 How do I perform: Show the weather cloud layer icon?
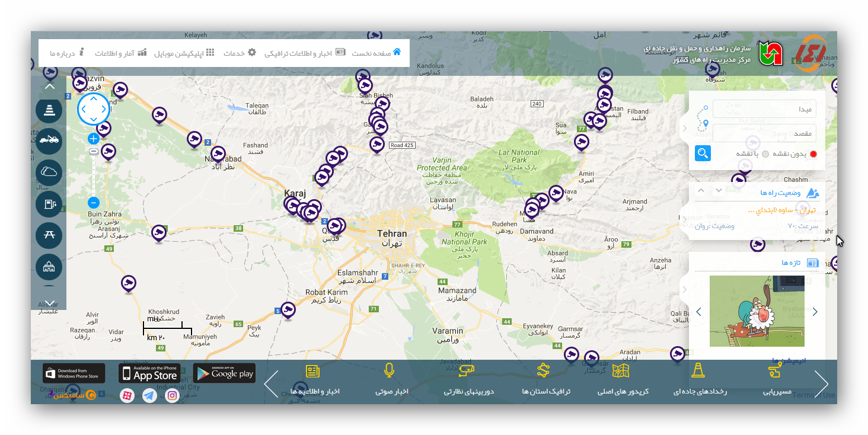click(49, 172)
